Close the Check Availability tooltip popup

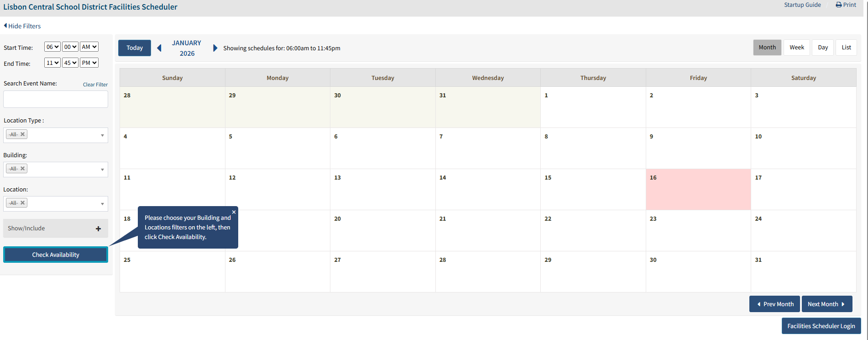tap(234, 212)
